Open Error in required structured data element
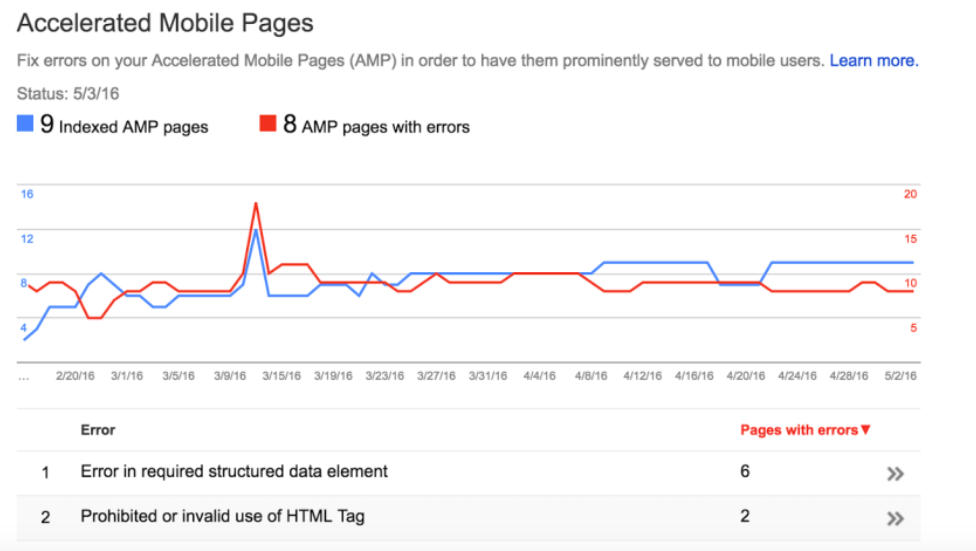 (234, 471)
